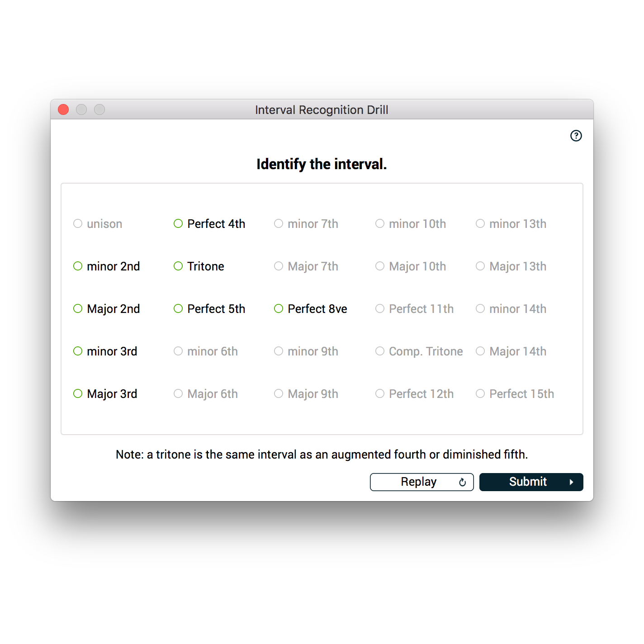
Task: Choose minor 2nd as the interval
Action: (78, 266)
